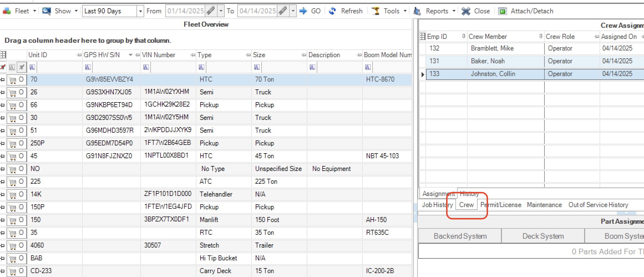644x277 pixels.
Task: Click the Type filter operator icon
Action: 201,67
